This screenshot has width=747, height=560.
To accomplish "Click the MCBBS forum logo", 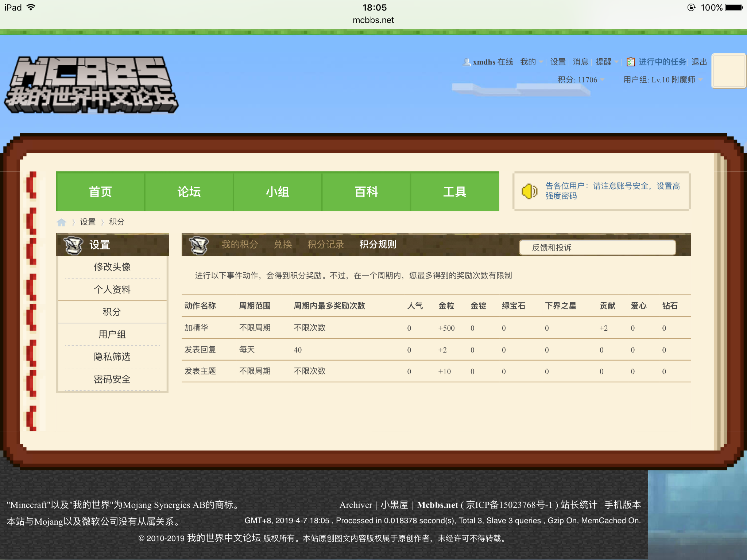I will (x=91, y=85).
